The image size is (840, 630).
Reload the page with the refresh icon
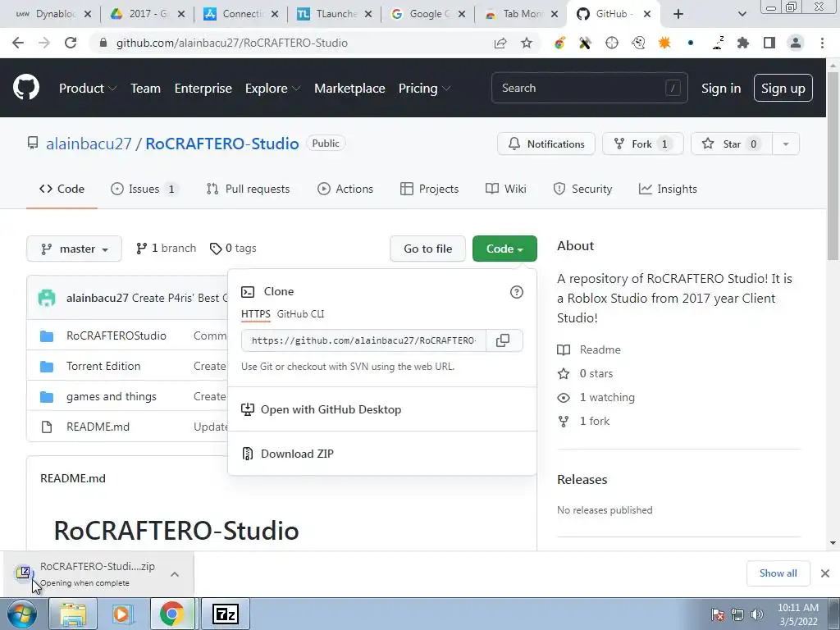pyautogui.click(x=71, y=43)
